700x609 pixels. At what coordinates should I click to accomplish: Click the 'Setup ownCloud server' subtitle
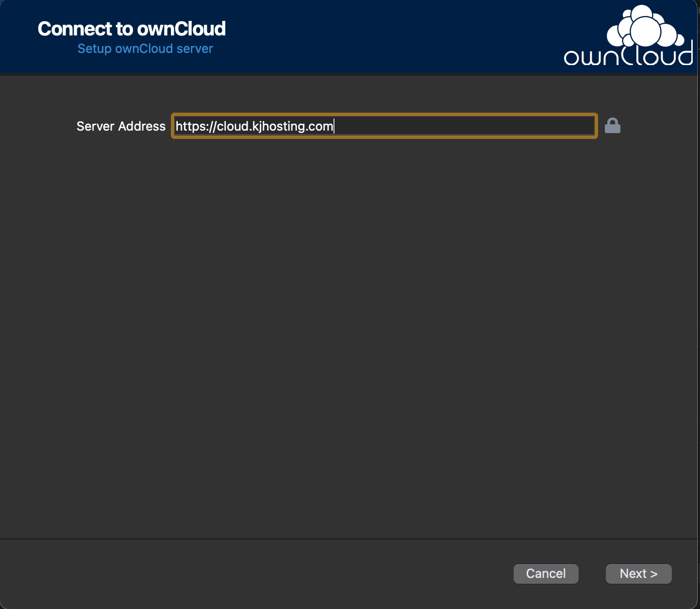[x=145, y=49]
